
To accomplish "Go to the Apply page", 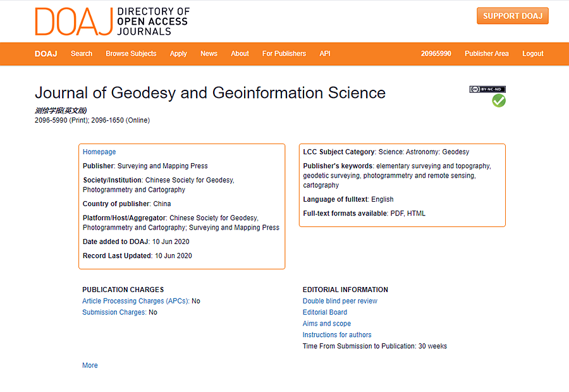I will tap(178, 54).
